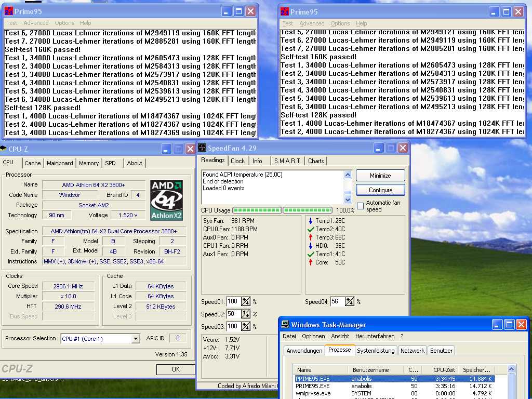The width and height of the screenshot is (532, 399).
Task: Open the ? help menu in Task-Manager
Action: [402, 336]
